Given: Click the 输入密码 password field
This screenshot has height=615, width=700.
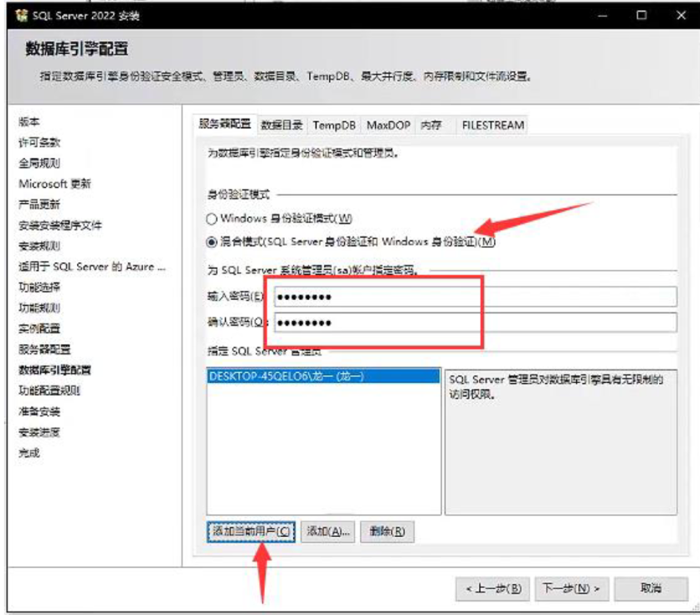Looking at the screenshot, I should click(x=474, y=297).
